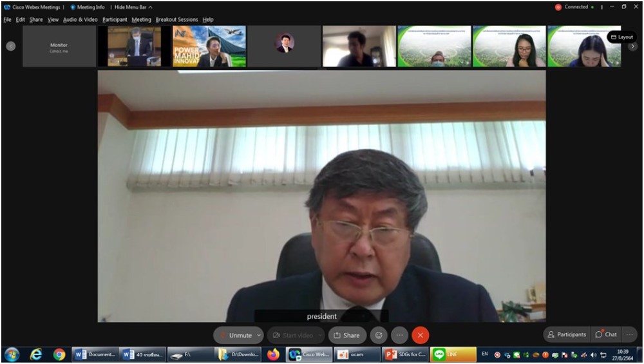Viewport: 644px width, 364px height.
Task: Open the Breakout Sessions menu
Action: 176,19
